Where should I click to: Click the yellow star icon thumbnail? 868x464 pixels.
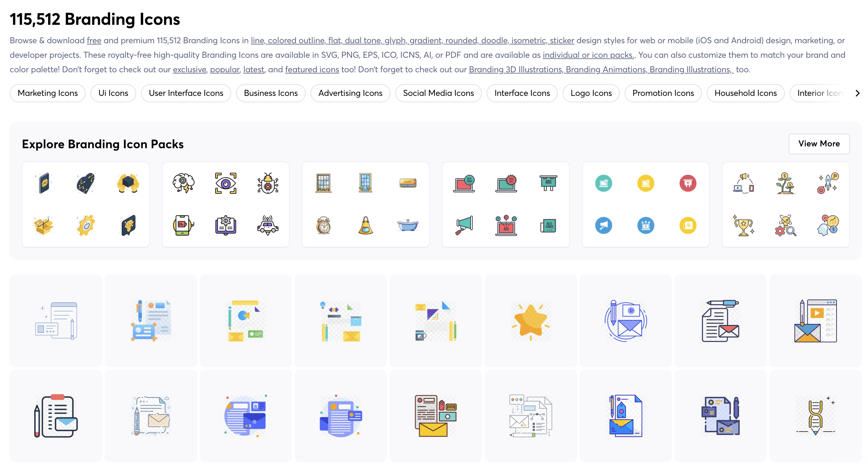point(530,321)
